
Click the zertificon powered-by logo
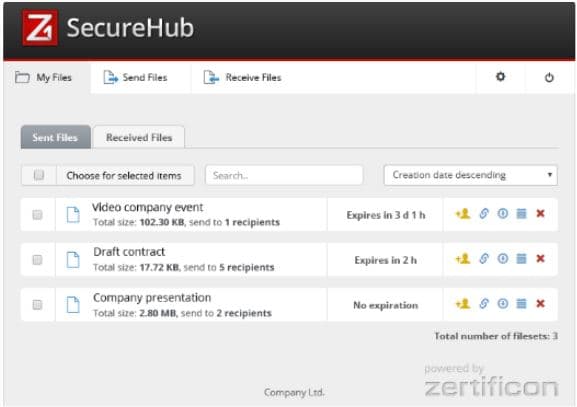tap(491, 381)
